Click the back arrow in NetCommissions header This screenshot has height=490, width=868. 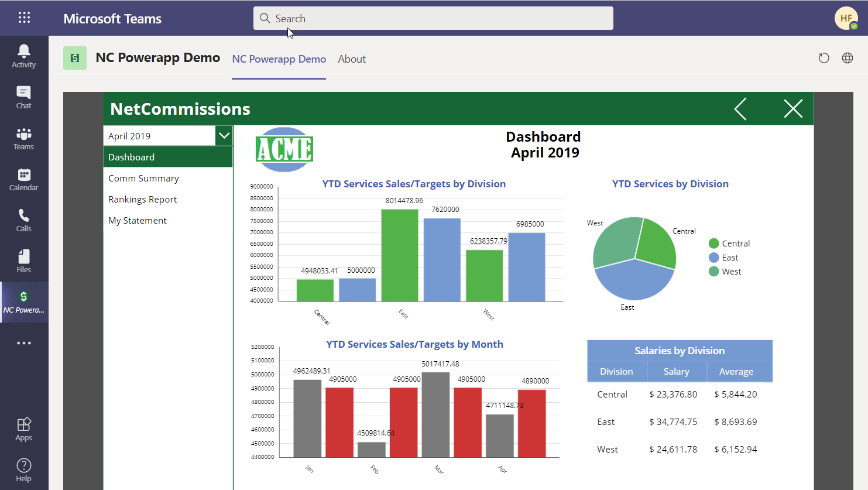[x=740, y=109]
